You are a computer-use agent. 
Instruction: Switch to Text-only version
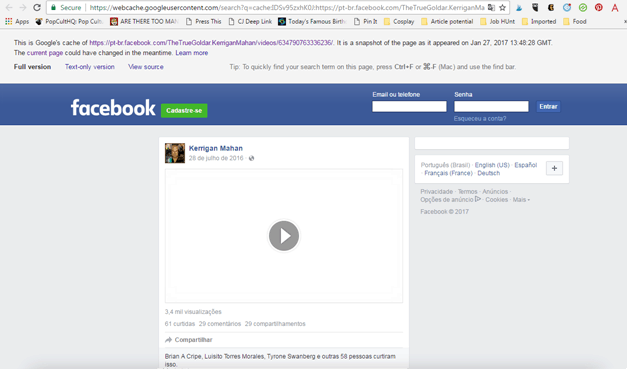pos(90,67)
